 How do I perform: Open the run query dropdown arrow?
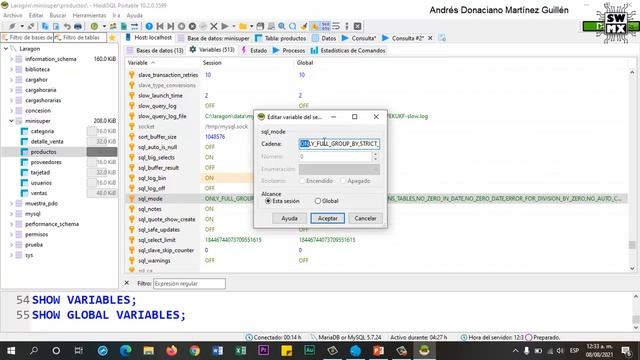click(x=234, y=26)
